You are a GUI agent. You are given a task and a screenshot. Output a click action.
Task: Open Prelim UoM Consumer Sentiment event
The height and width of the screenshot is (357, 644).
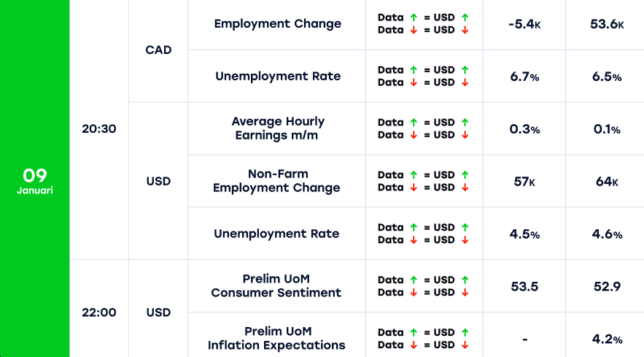pos(276,286)
